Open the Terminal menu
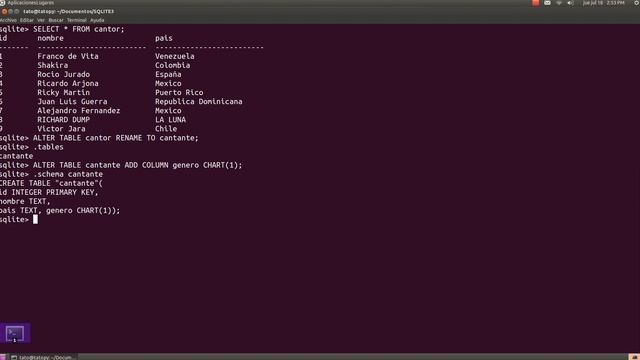Image resolution: width=640 pixels, height=360 pixels. point(77,20)
